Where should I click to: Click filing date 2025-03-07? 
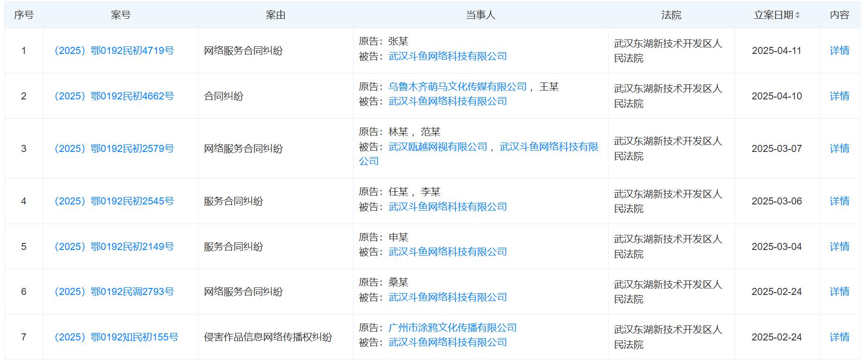point(776,149)
